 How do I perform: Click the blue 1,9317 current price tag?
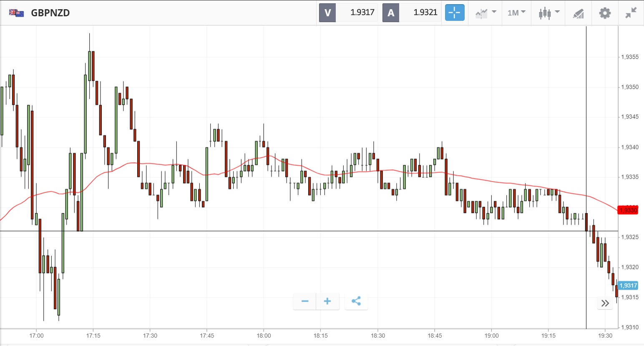click(x=628, y=285)
